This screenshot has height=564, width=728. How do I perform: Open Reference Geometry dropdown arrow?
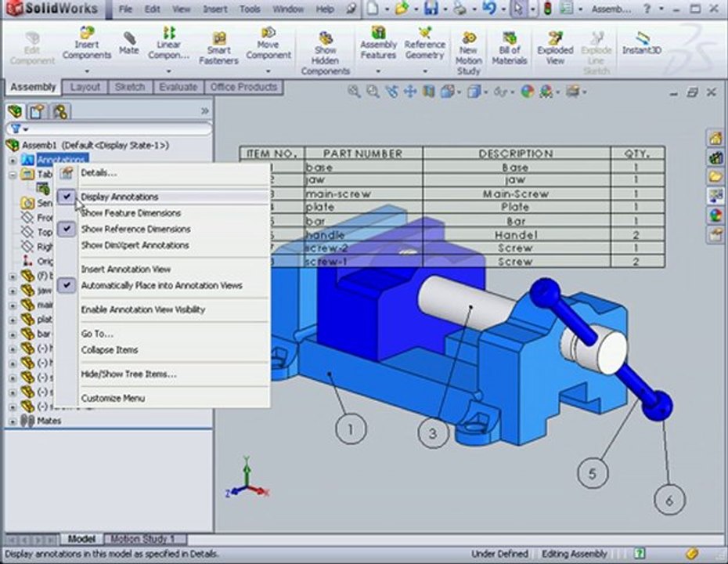pyautogui.click(x=425, y=71)
